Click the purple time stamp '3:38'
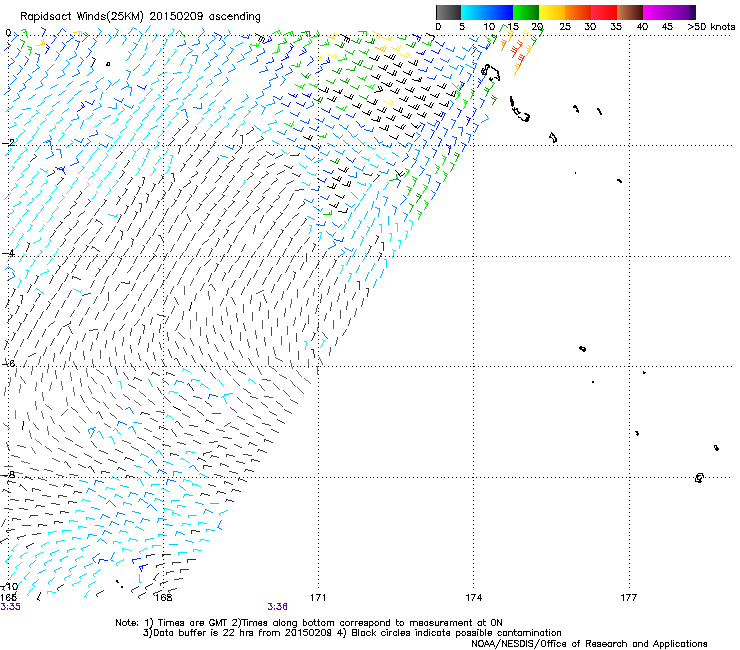 tap(278, 607)
